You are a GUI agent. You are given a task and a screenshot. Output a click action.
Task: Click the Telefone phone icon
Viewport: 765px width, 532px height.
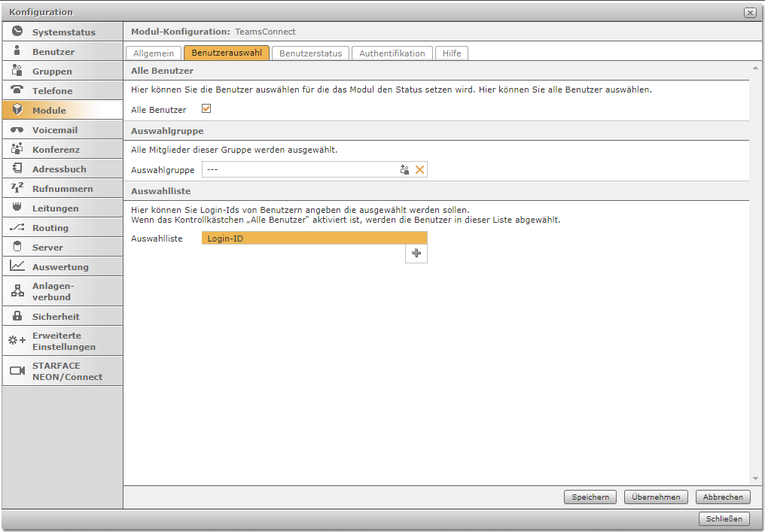pyautogui.click(x=17, y=90)
